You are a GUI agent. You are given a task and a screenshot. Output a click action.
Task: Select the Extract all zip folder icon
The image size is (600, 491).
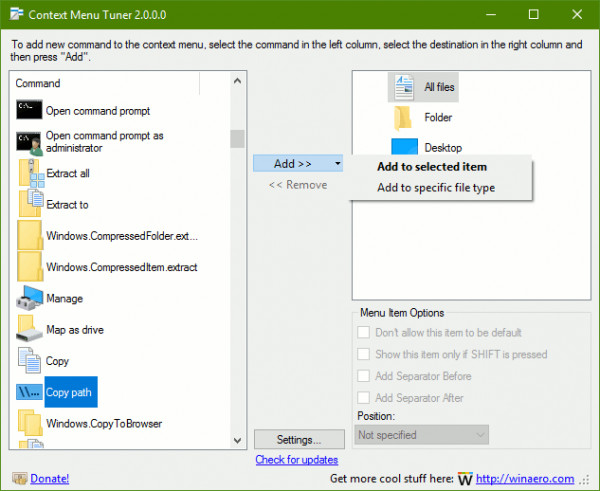(31, 173)
